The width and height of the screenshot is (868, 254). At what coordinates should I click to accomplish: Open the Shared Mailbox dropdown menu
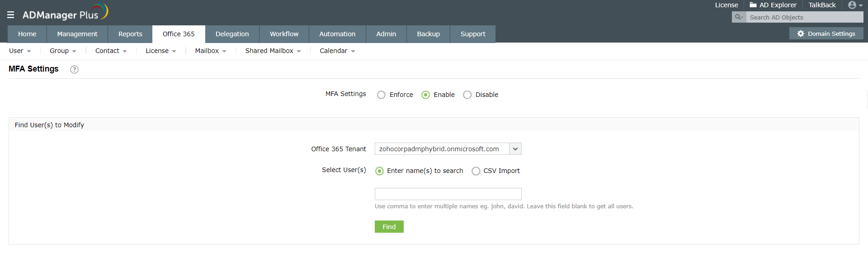[x=273, y=51]
